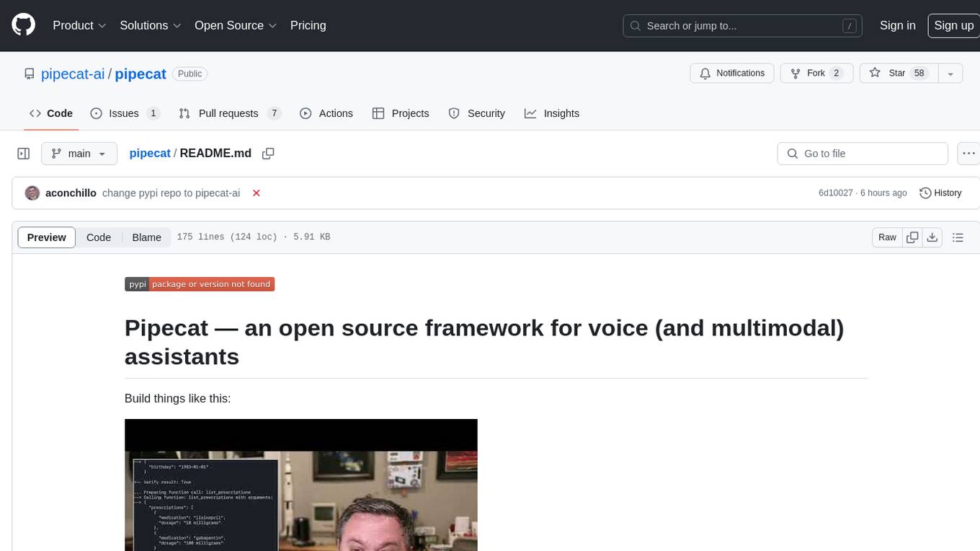Click the 'Build things like this:' text

tap(178, 398)
